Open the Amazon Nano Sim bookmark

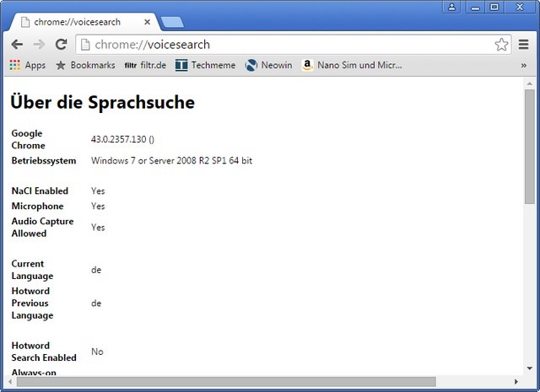(x=351, y=65)
